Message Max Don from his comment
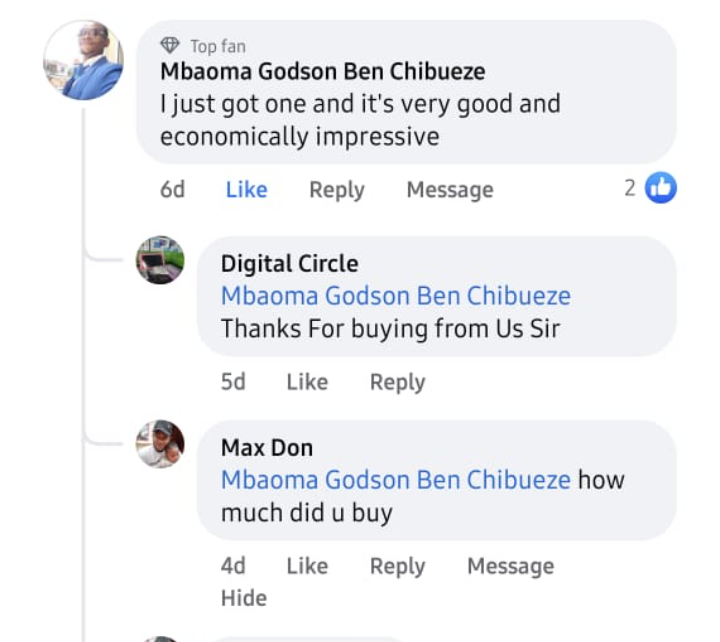The image size is (720, 642). tap(510, 566)
